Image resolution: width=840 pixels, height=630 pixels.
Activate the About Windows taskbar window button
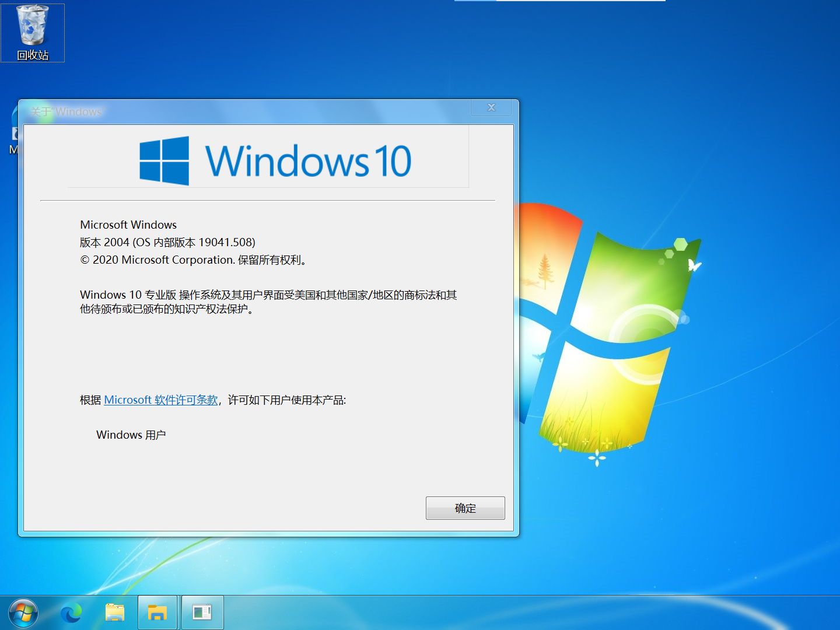click(202, 612)
